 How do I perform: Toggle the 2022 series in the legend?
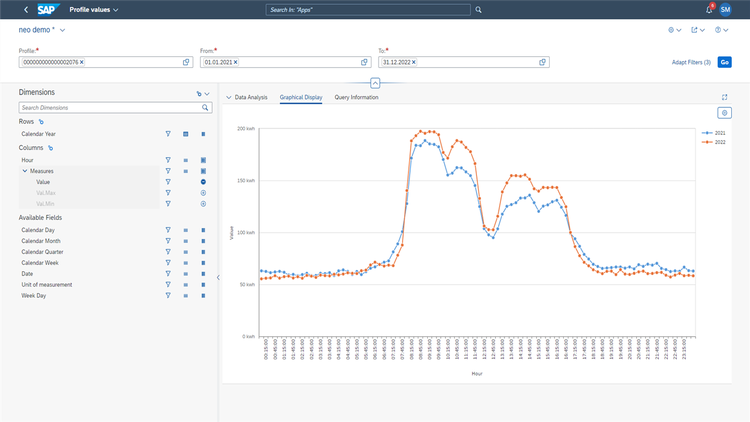(x=714, y=142)
